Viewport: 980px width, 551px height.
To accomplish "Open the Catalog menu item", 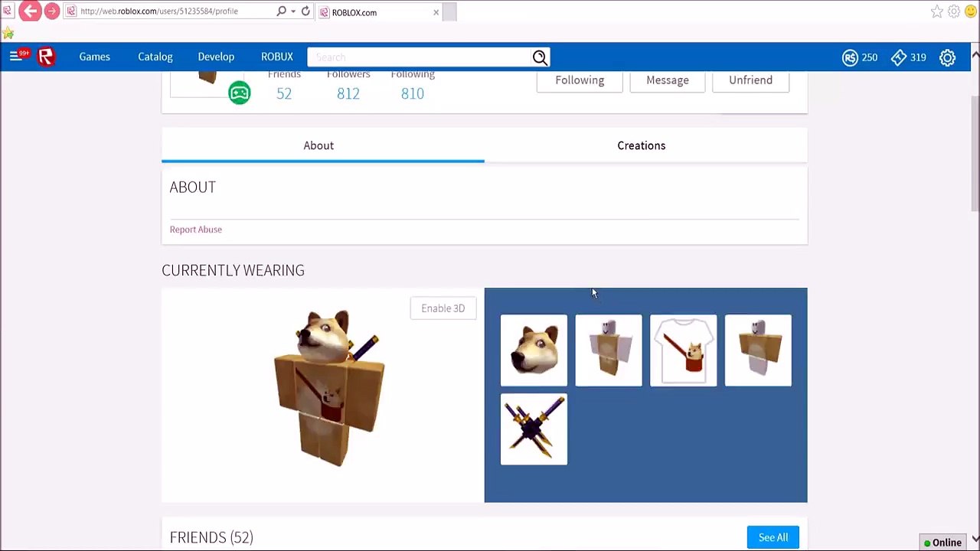I will (x=155, y=57).
